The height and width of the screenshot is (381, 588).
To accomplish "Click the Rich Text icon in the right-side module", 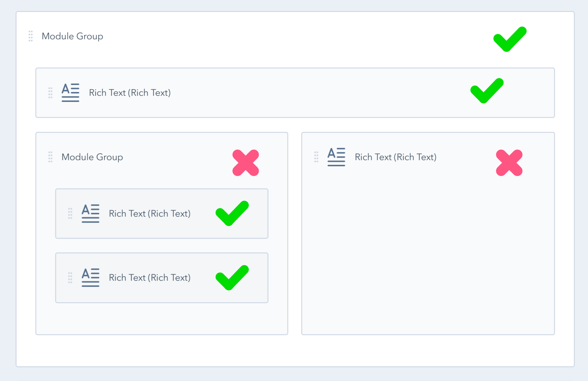I will click(x=336, y=157).
